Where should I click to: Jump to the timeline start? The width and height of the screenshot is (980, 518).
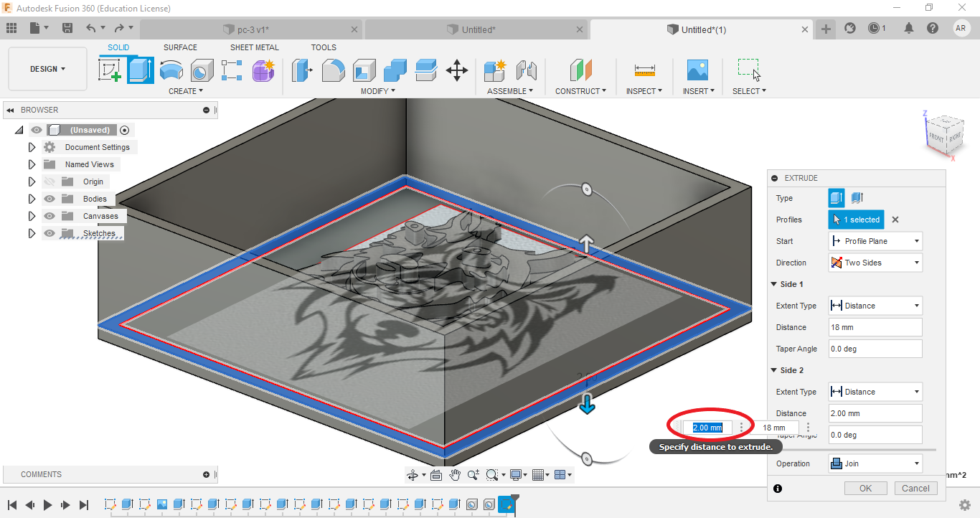coord(12,504)
